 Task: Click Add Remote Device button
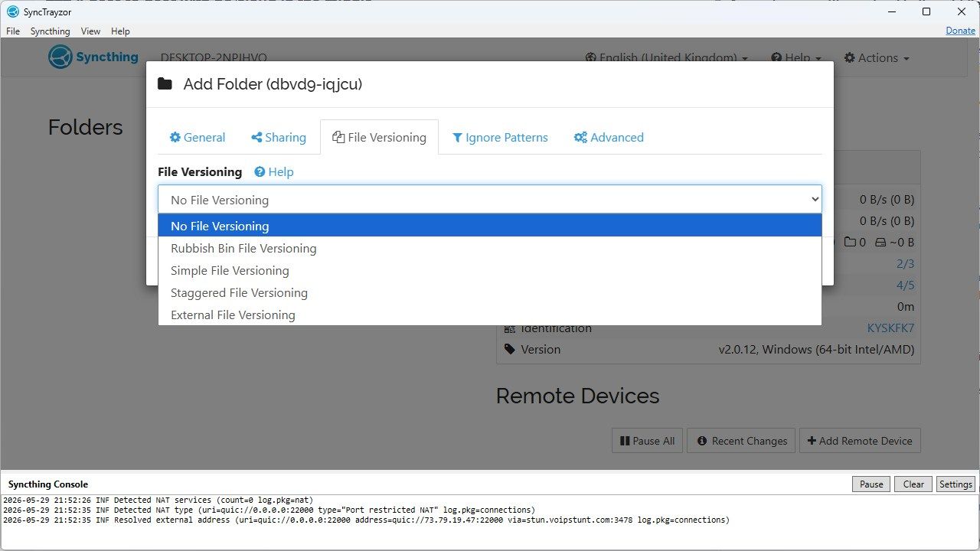tap(860, 441)
